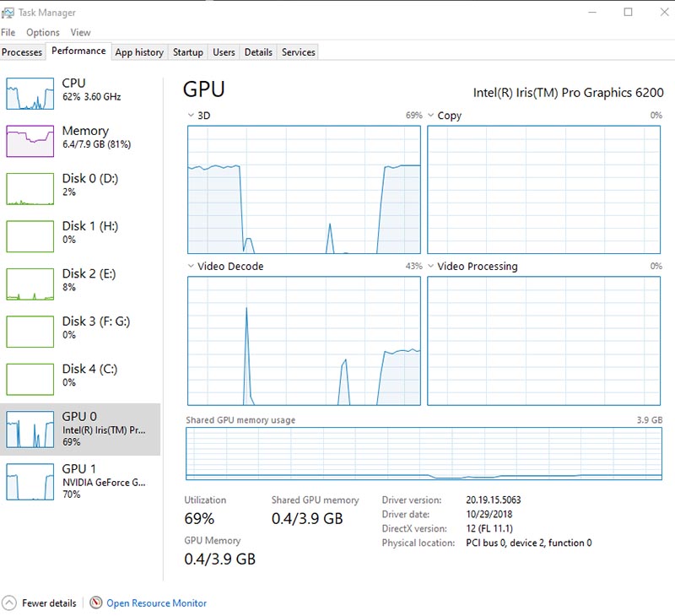Select the CPU mini graph thumbnail
675x616 pixels.
click(x=30, y=93)
